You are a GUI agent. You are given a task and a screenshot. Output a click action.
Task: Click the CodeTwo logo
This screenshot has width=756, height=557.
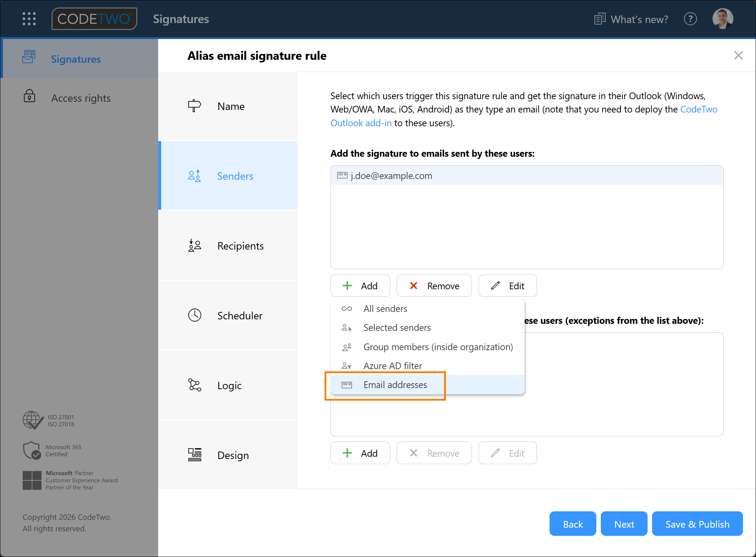click(94, 19)
